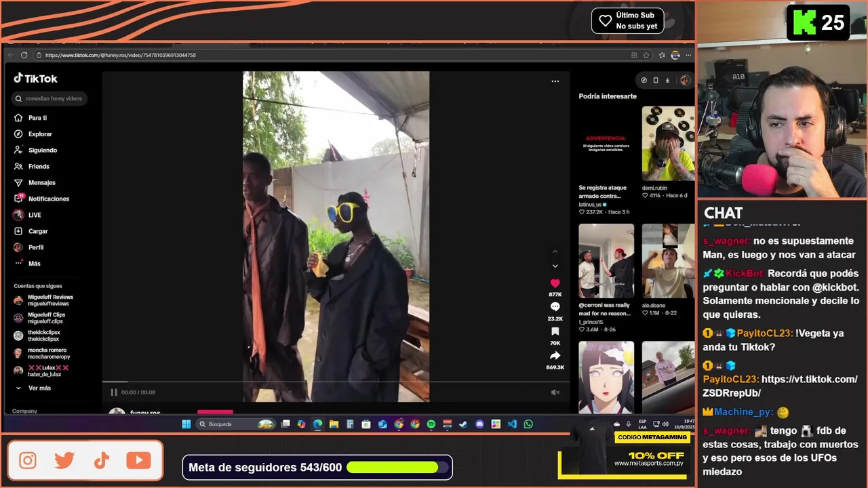The width and height of the screenshot is (868, 488).
Task: Open the ale.deano suggested video
Action: click(x=668, y=261)
